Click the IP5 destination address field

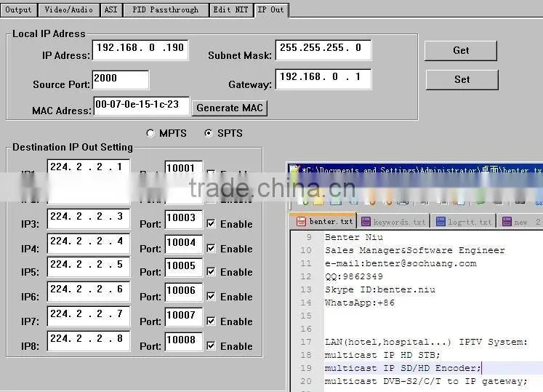tap(89, 267)
